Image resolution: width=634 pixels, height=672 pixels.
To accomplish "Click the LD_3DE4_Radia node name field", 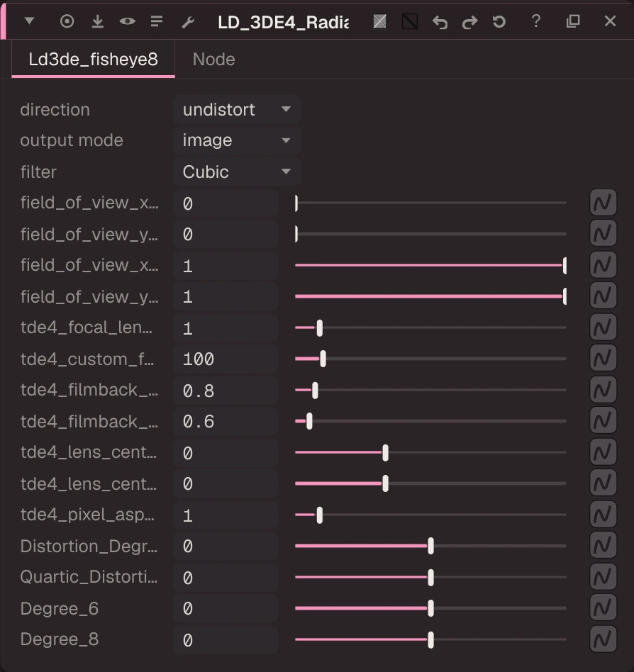I will tap(283, 22).
